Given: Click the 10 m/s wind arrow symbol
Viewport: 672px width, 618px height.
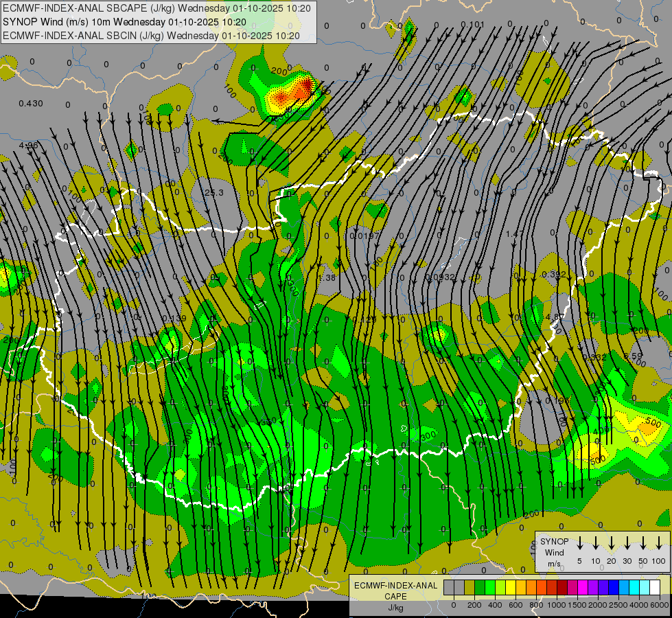Looking at the screenshot, I should click(x=596, y=543).
